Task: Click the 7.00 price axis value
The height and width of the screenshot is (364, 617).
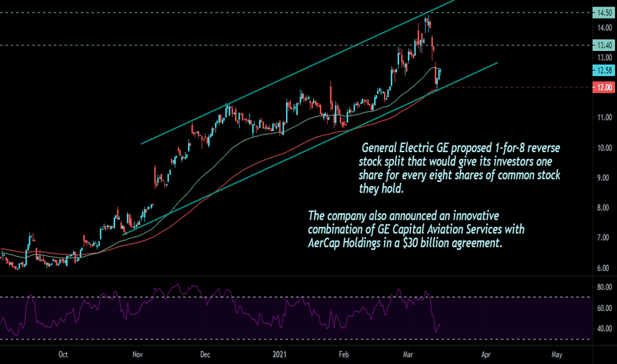Action: (604, 238)
